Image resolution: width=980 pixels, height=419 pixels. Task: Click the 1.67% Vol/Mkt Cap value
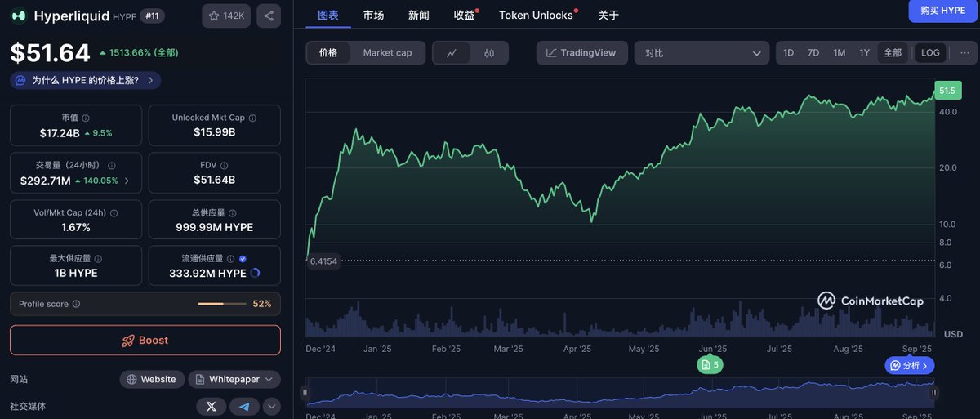click(x=75, y=227)
